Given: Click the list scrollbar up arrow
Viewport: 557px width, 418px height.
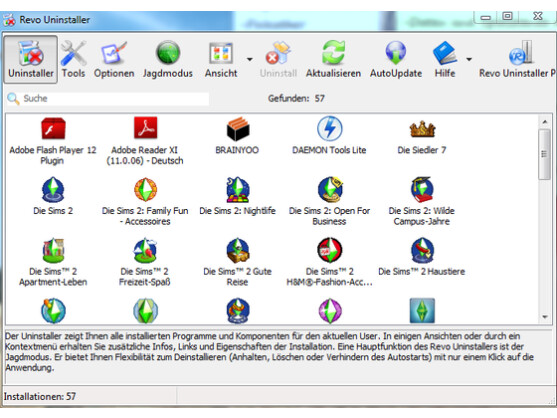Looking at the screenshot, I should click(x=545, y=122).
